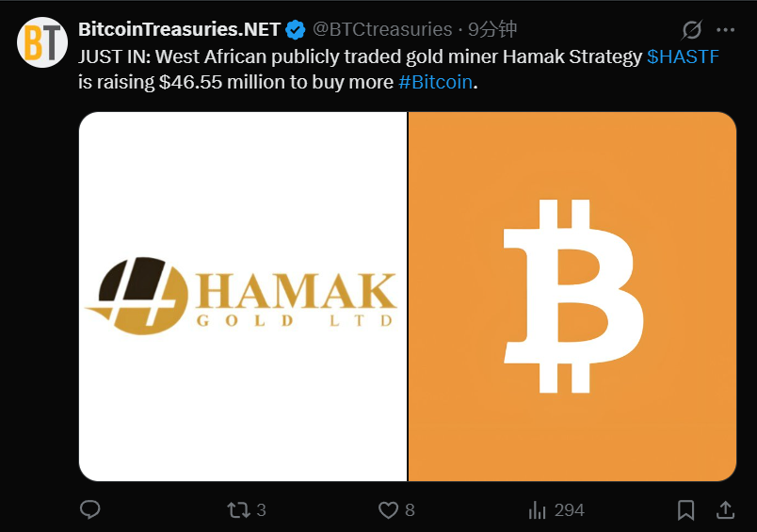Click the tweet text about raising $46.55 million
The height and width of the screenshot is (532, 757).
(282, 82)
